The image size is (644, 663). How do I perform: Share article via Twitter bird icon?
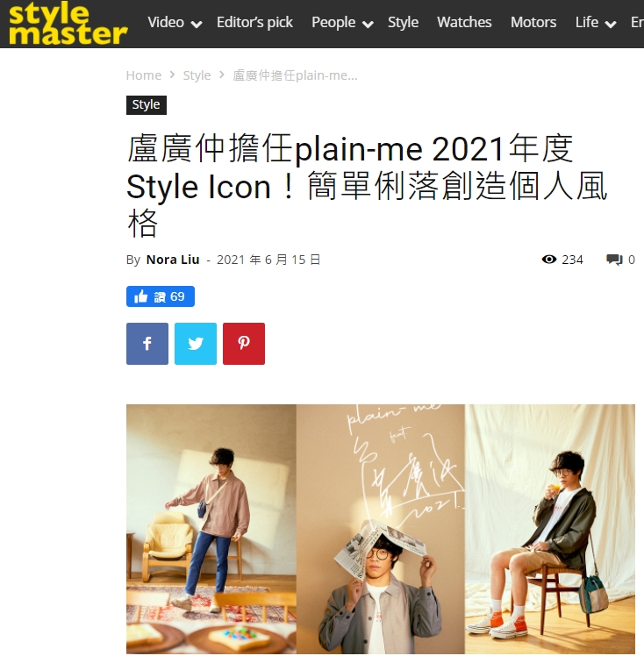(x=196, y=344)
